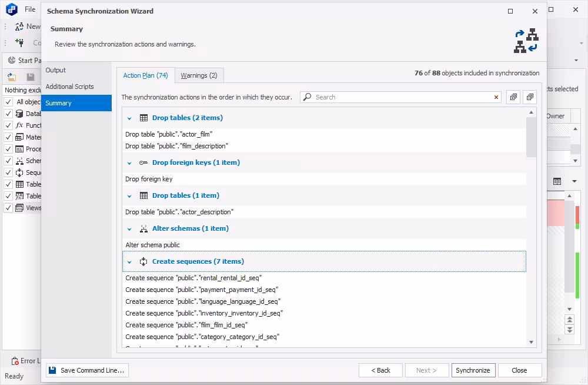Click the action plan scroll down arrow
Screen dimensions: 588x385
coord(531,342)
